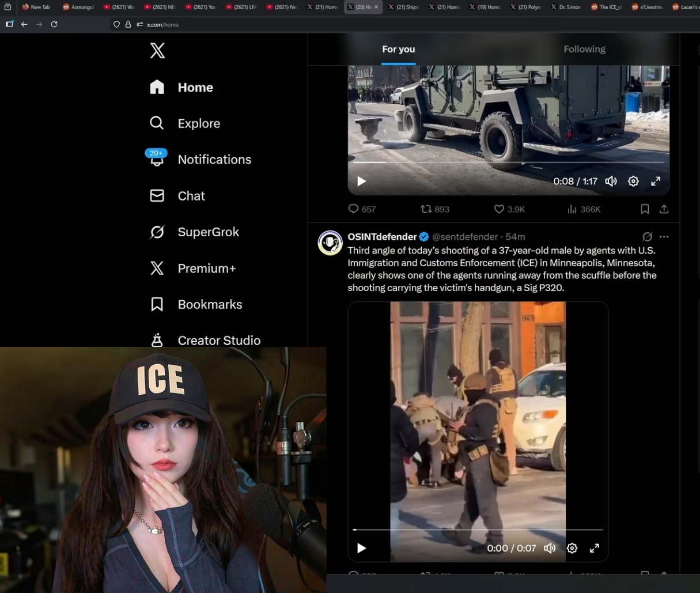The height and width of the screenshot is (593, 700).
Task: Open the Home feed from the sidebar
Action: (181, 87)
